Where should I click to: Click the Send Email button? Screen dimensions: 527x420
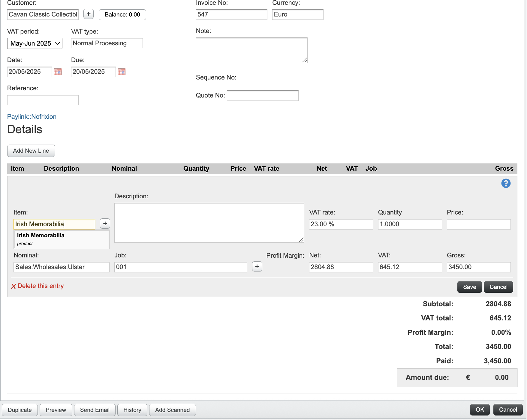coord(95,410)
